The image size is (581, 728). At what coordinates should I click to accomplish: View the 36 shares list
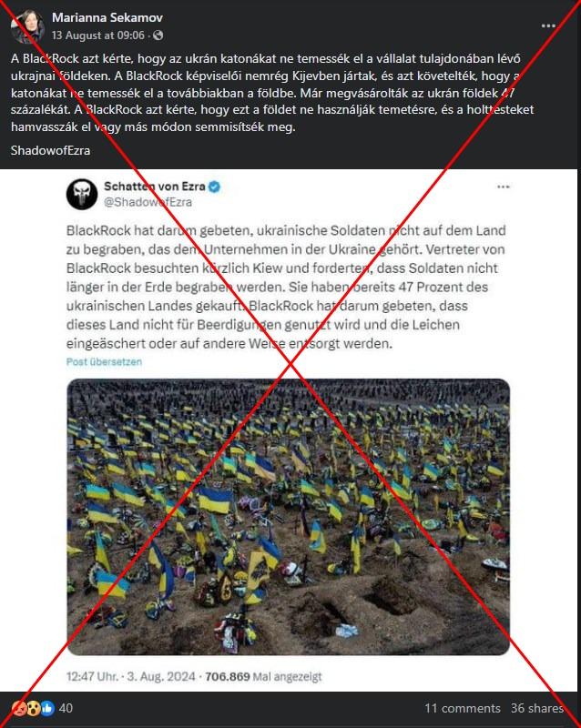(537, 708)
